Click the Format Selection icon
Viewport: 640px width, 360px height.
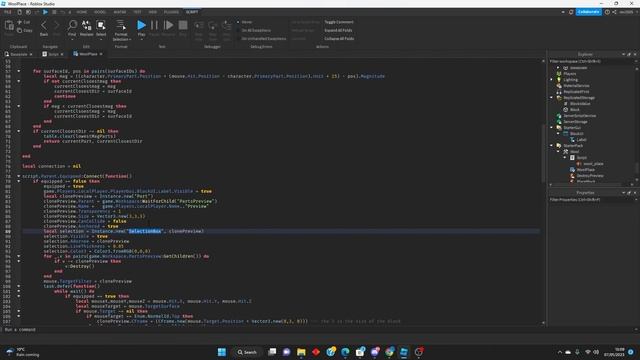pyautogui.click(x=121, y=25)
